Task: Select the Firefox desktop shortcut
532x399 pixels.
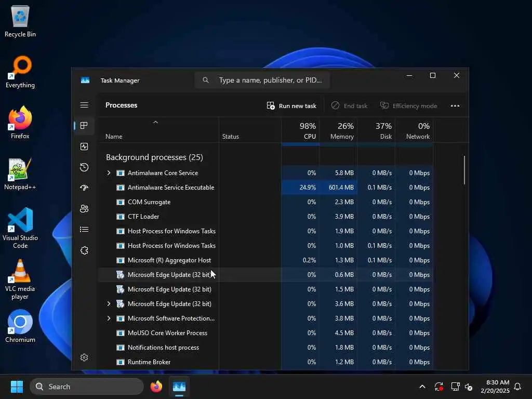Action: point(20,123)
